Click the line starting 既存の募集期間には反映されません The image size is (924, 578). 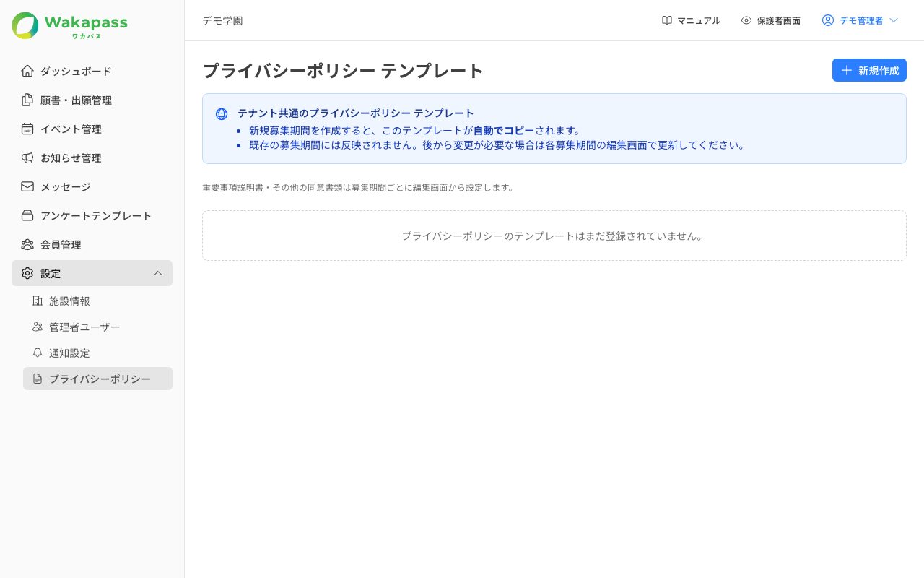pos(497,144)
